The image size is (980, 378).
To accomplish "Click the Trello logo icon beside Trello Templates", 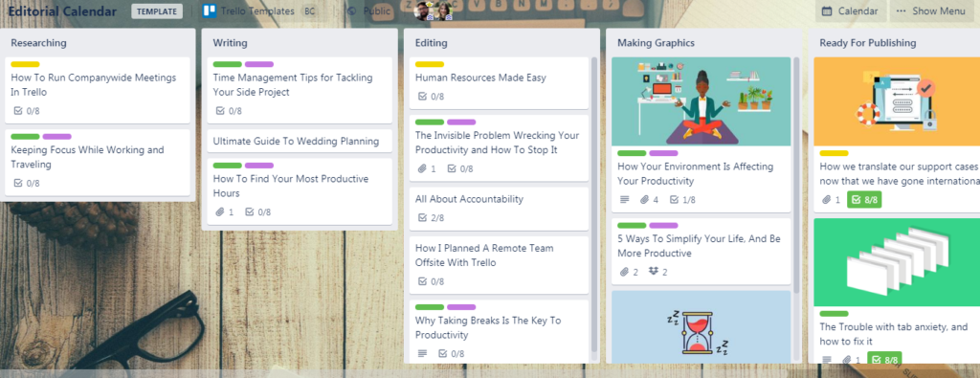I will pos(210,11).
